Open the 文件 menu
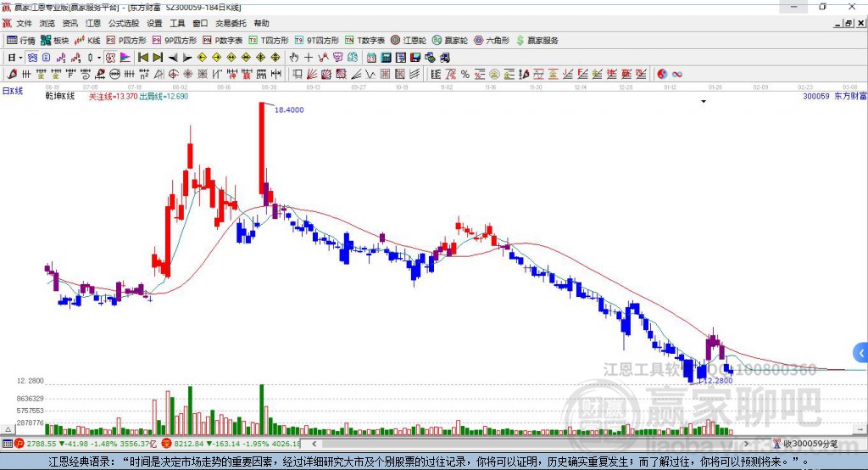 coord(24,23)
